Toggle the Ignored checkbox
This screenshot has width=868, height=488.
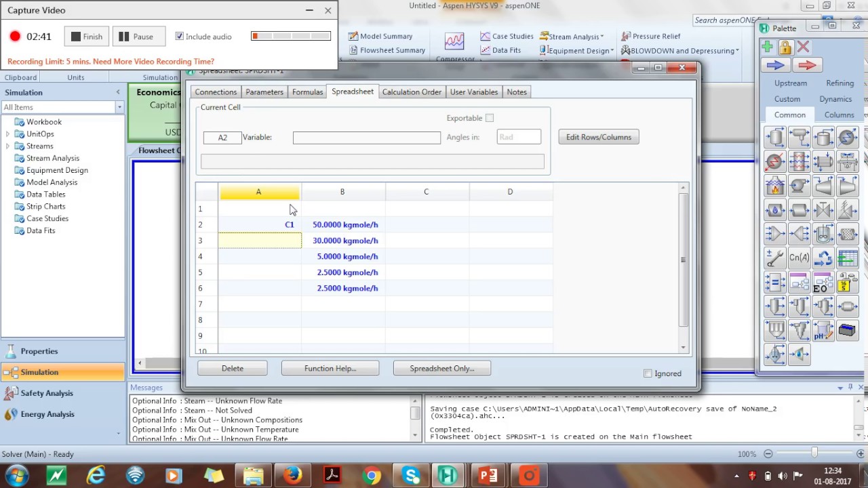(648, 373)
